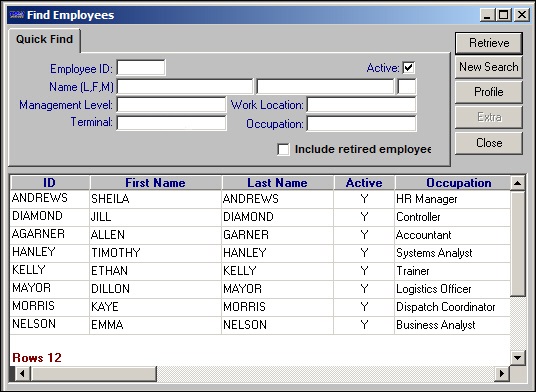
Task: Click the Find Employees title bar app icon
Action: click(16, 15)
